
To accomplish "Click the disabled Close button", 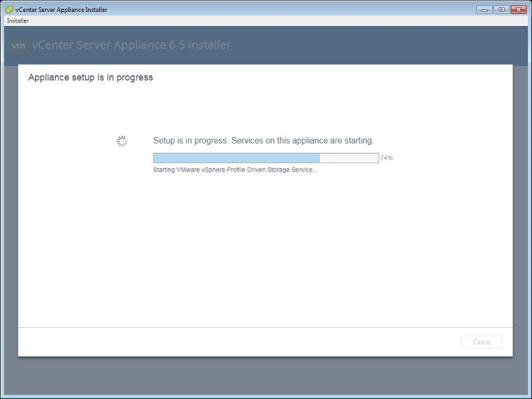I will (x=481, y=342).
